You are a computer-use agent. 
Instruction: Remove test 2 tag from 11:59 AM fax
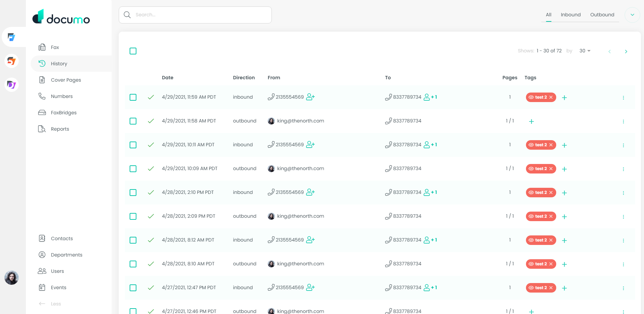551,97
